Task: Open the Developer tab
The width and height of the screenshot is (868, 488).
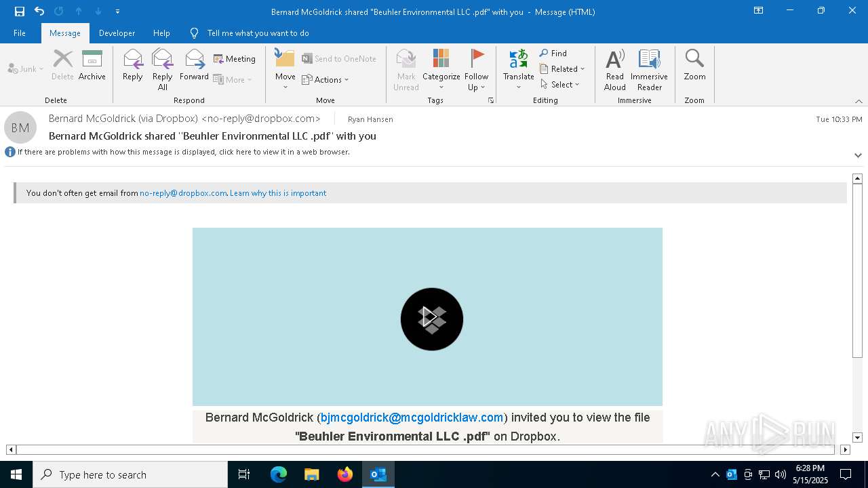Action: pyautogui.click(x=117, y=33)
